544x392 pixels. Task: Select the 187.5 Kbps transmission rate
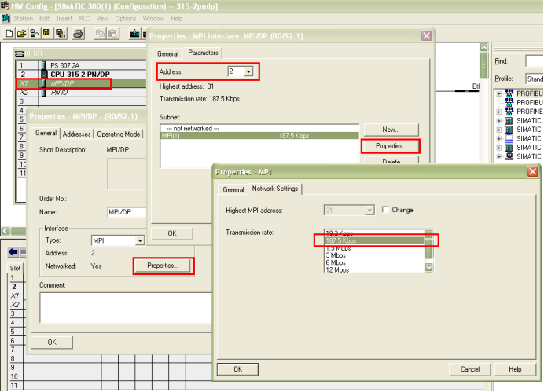pos(369,240)
